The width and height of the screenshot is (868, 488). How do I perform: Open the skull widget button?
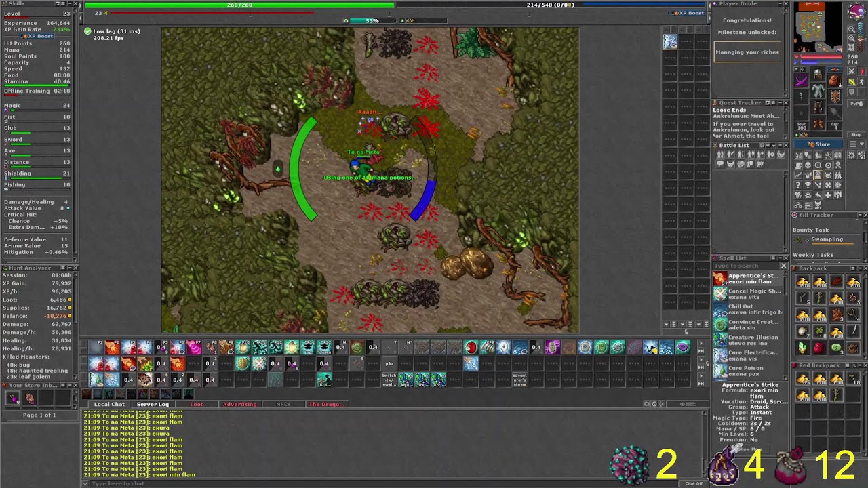[x=808, y=165]
